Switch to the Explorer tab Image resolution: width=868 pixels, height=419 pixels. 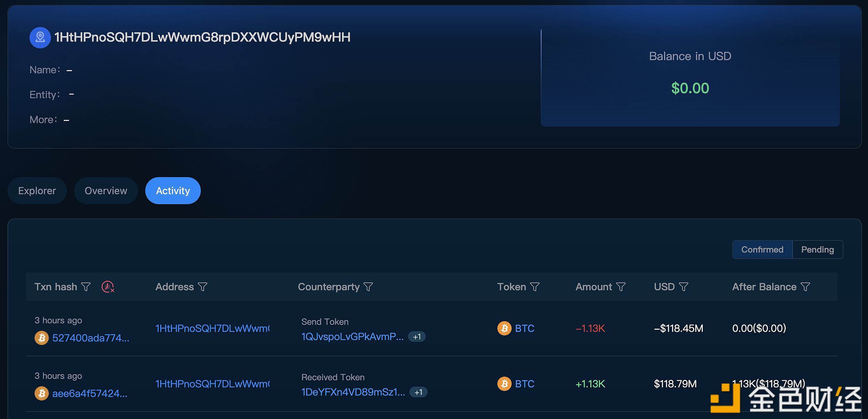click(37, 191)
